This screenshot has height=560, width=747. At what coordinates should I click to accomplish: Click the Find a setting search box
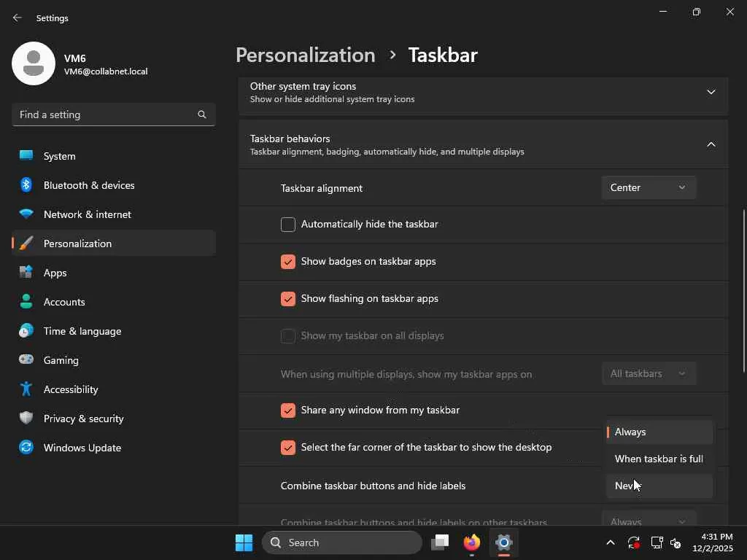click(x=106, y=114)
